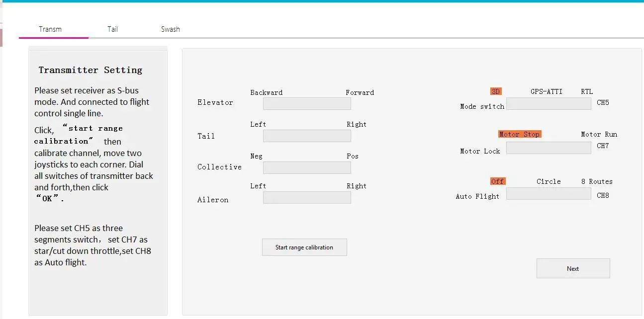The height and width of the screenshot is (319, 644).
Task: Click the Auto Flight CH8 bar
Action: coord(549,194)
